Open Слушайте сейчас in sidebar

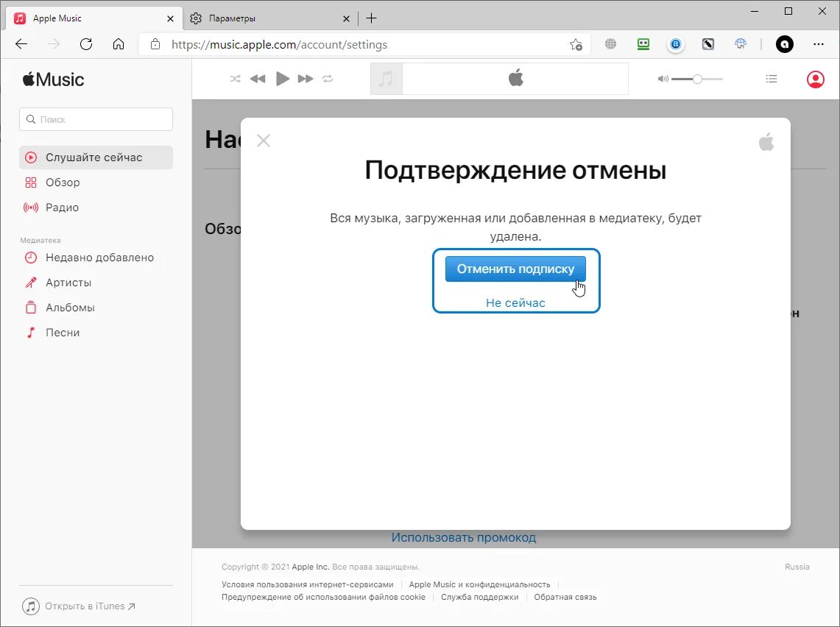click(96, 157)
